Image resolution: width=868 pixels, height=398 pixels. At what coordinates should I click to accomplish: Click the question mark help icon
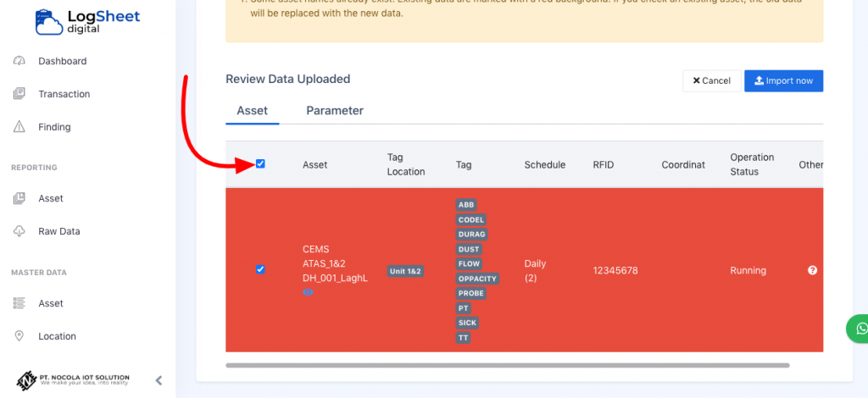point(812,270)
